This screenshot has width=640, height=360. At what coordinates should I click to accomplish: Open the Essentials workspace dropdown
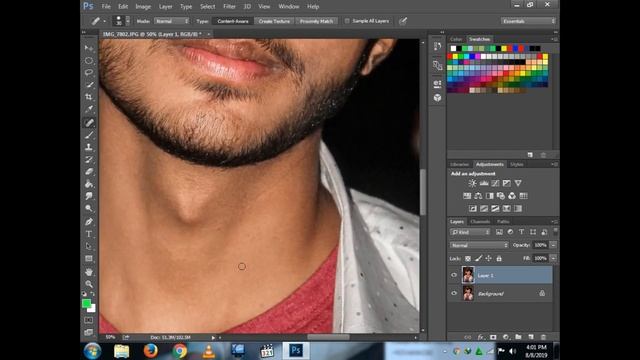point(528,21)
